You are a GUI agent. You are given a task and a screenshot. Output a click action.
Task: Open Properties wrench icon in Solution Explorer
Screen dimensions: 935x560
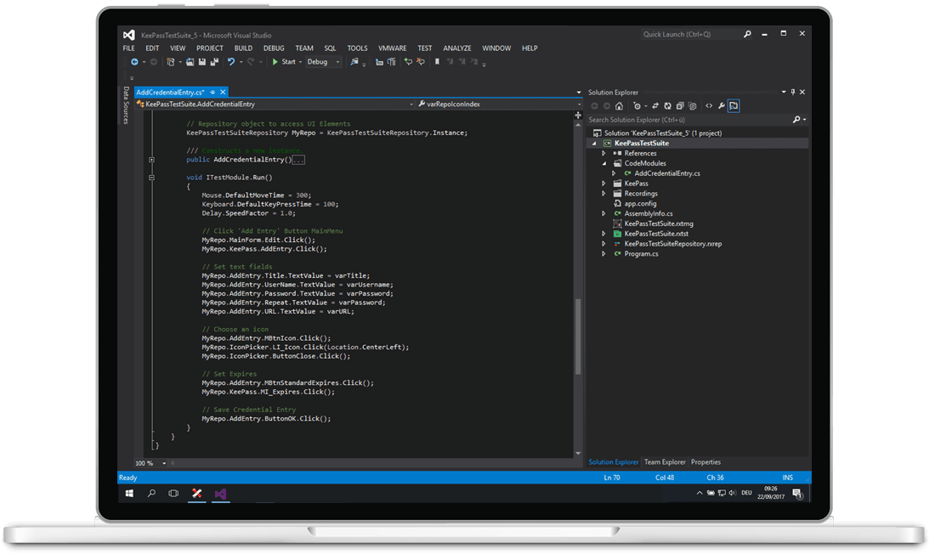tap(721, 106)
